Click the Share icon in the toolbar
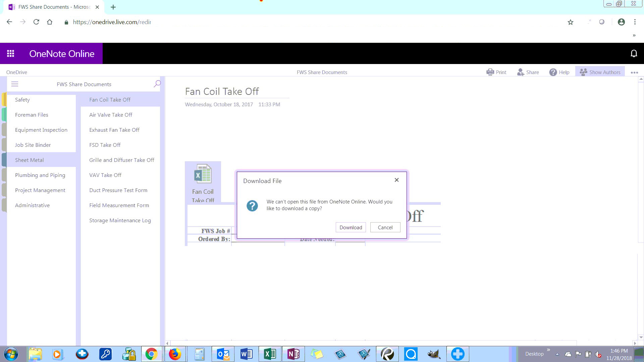Image resolution: width=644 pixels, height=362 pixels. [521, 72]
